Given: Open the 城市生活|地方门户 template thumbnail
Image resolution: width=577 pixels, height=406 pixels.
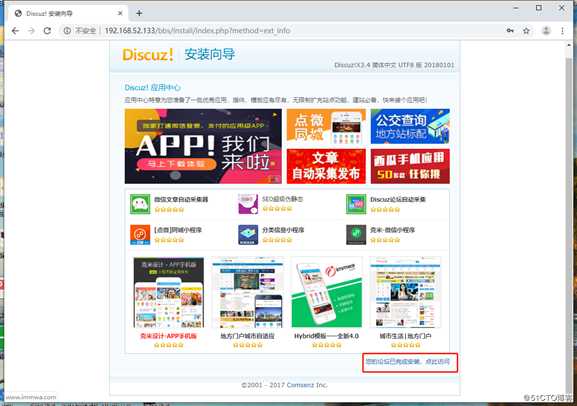Looking at the screenshot, I should 405,293.
